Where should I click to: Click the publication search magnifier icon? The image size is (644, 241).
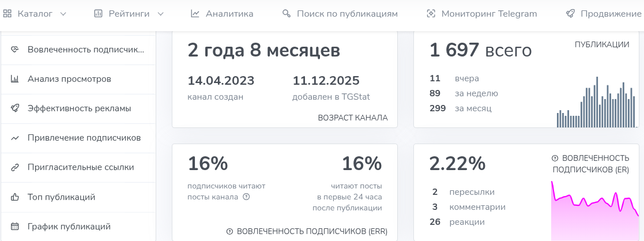287,14
